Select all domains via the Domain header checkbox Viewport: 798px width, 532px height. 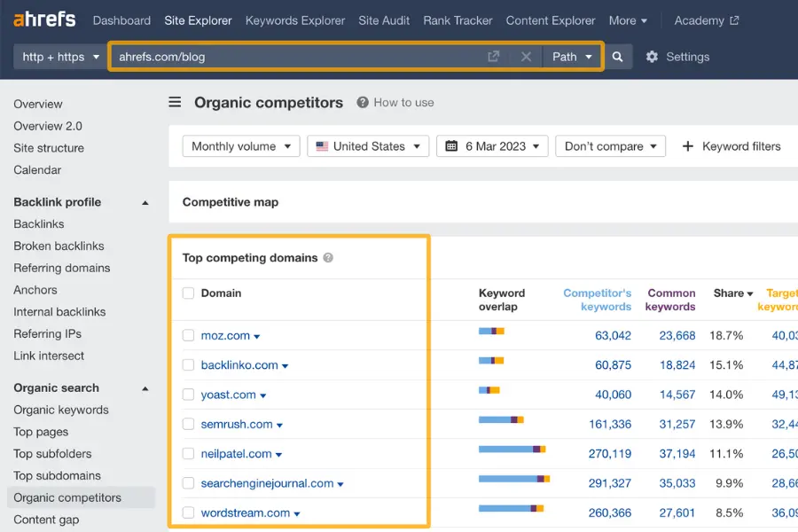187,293
